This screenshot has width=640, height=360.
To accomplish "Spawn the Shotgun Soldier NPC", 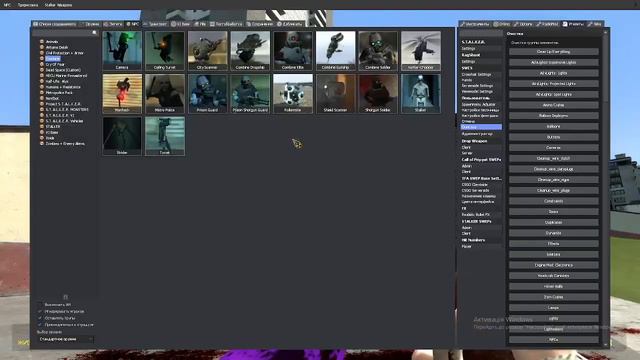I will click(x=378, y=93).
